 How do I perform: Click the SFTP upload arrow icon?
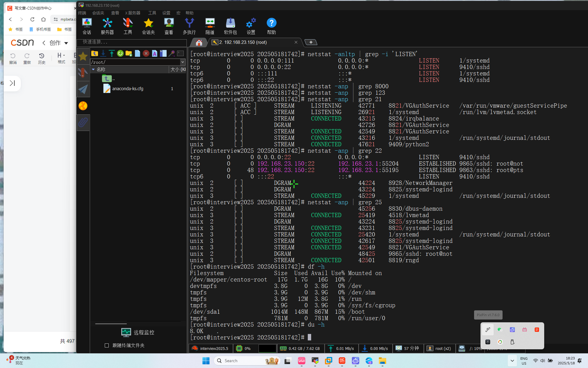coord(112,54)
